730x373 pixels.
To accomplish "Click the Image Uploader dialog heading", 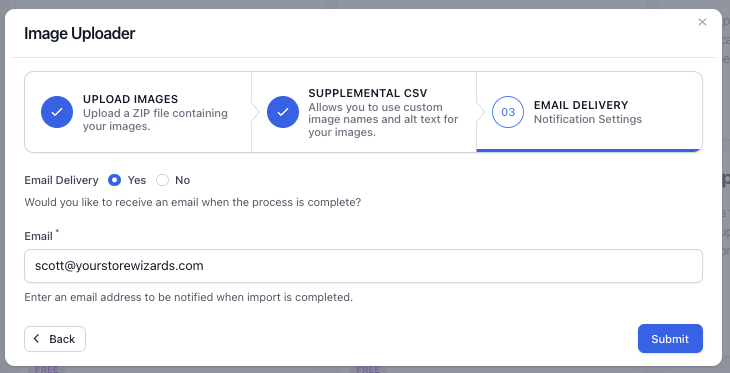I will point(80,34).
